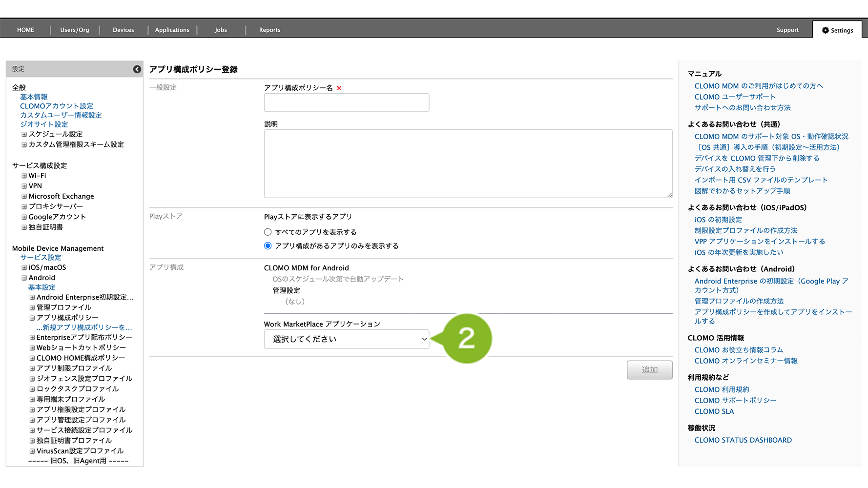The height and width of the screenshot is (488, 868).
Task: Expand the Wi-Fi tree node icon
Action: (x=24, y=176)
